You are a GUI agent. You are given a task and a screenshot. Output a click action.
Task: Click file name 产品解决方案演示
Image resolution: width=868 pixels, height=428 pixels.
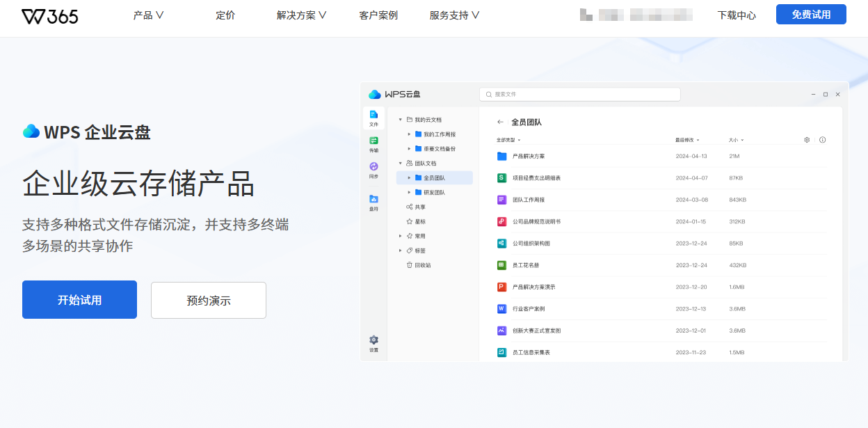click(533, 287)
